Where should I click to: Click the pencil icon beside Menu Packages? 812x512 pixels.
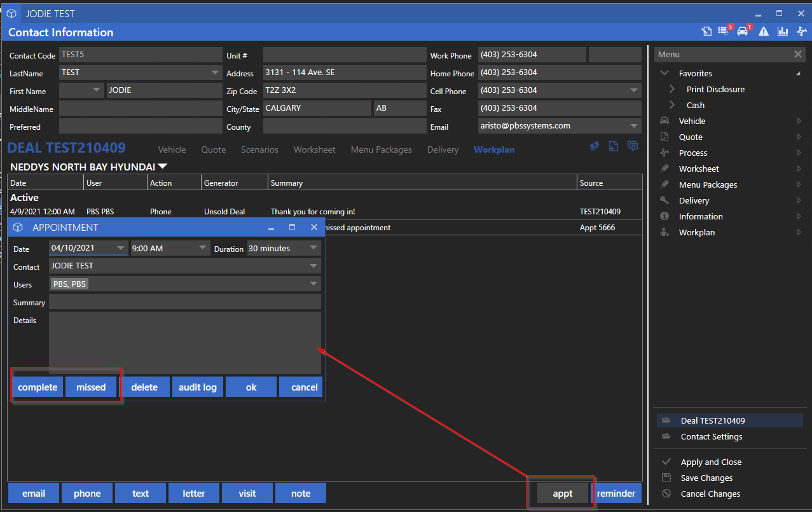(x=664, y=184)
